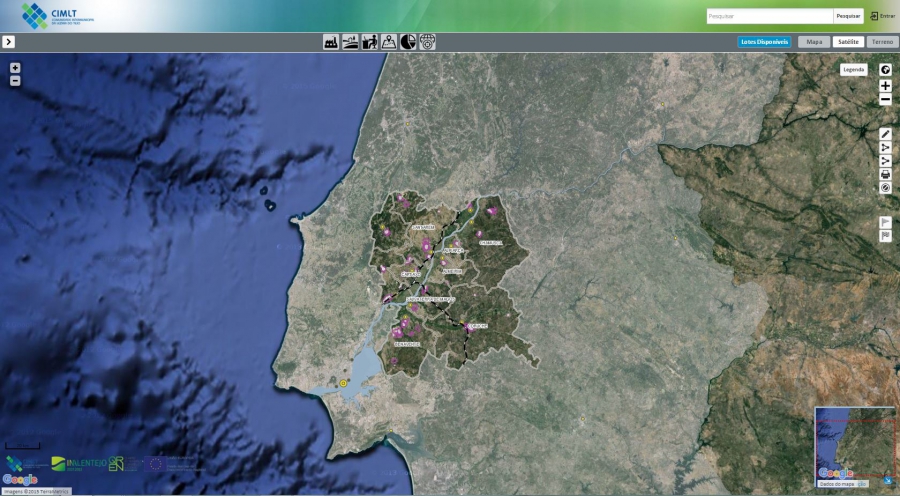Select the pencil draw tool
This screenshot has height=496, width=900.
885,134
